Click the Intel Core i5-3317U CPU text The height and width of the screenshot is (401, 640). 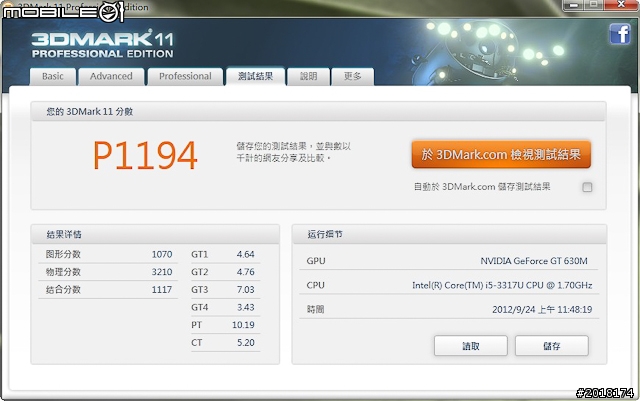click(x=502, y=285)
